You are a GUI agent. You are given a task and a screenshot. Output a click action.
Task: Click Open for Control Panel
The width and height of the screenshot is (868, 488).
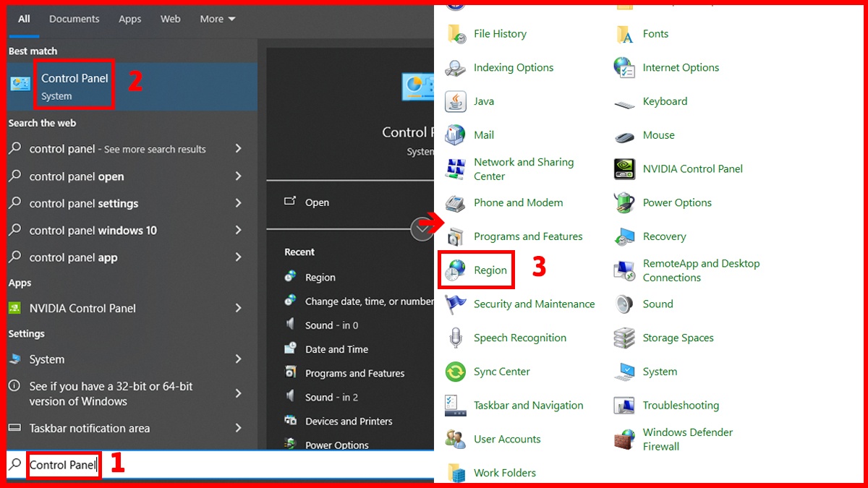(317, 202)
